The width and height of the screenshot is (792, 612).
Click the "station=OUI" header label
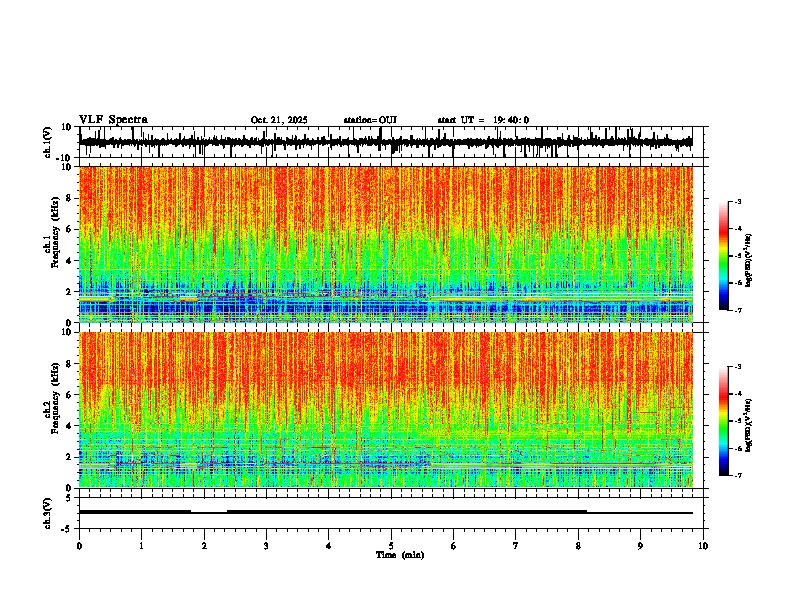tap(370, 120)
